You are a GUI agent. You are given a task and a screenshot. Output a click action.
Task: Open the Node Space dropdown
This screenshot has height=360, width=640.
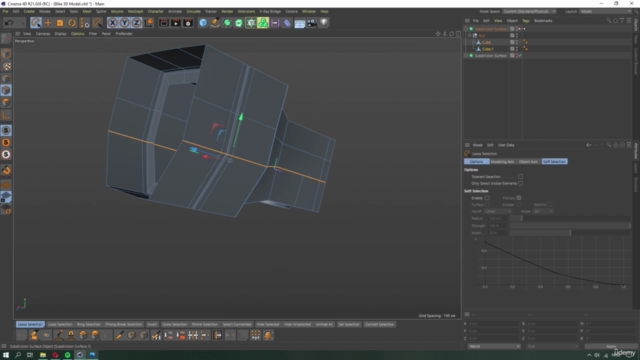529,11
